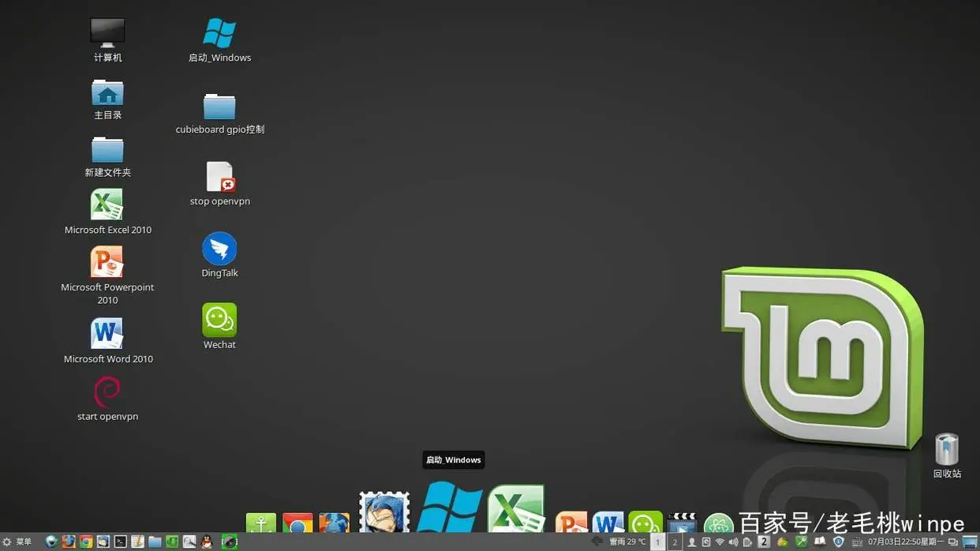Open the text editor notepad panel launcher
The image size is (980, 551).
tap(137, 542)
